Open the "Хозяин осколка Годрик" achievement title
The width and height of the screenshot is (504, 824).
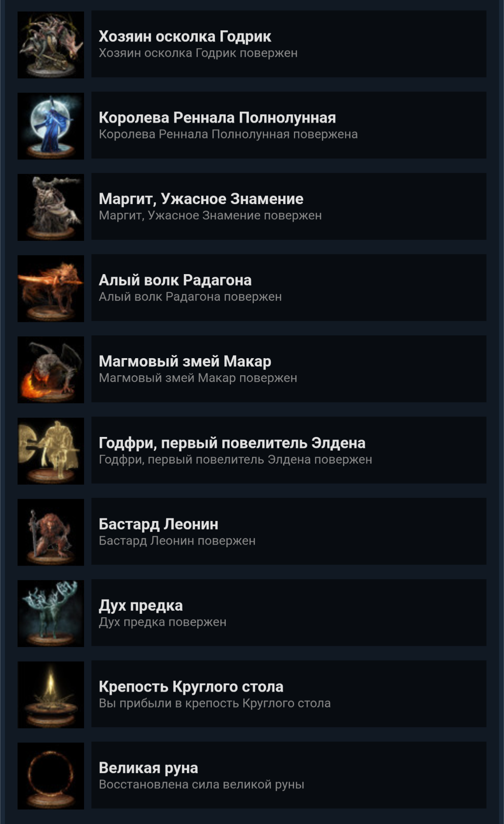click(185, 37)
